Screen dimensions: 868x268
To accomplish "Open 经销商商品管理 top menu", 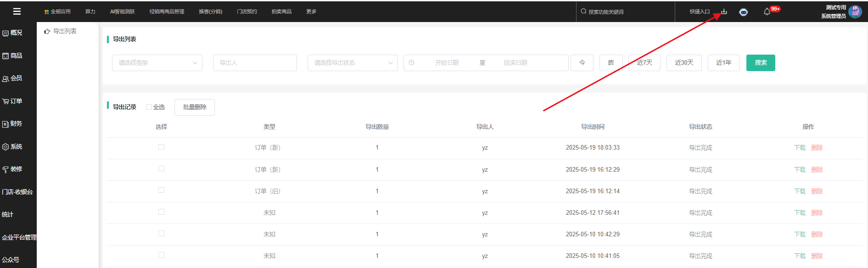I will coord(167,12).
